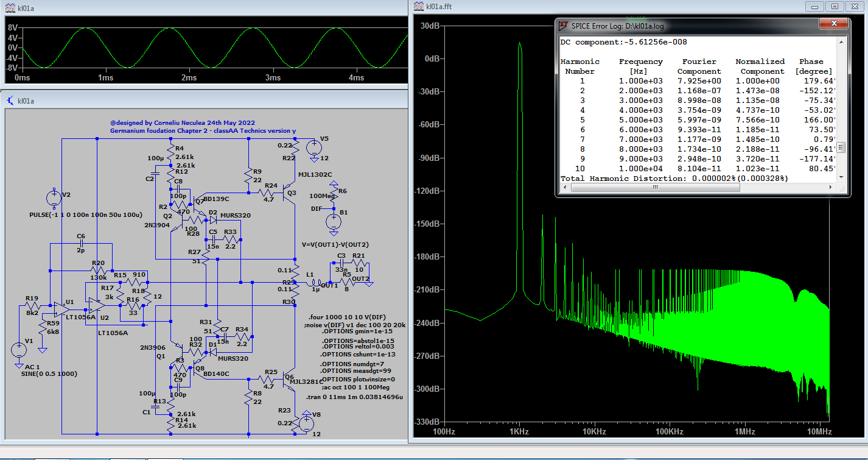This screenshot has height=460, width=868.
Task: Select the V5 supply source symbol
Action: click(315, 147)
